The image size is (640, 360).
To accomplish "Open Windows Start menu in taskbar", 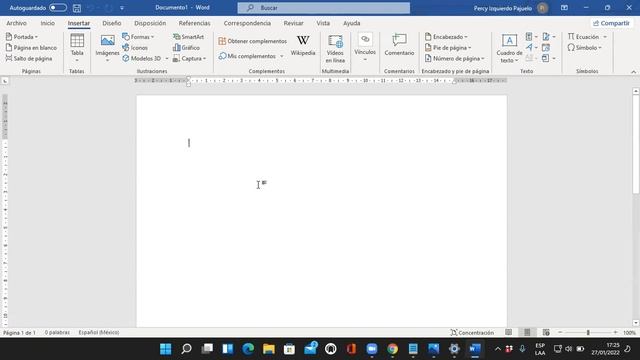I will (x=165, y=349).
